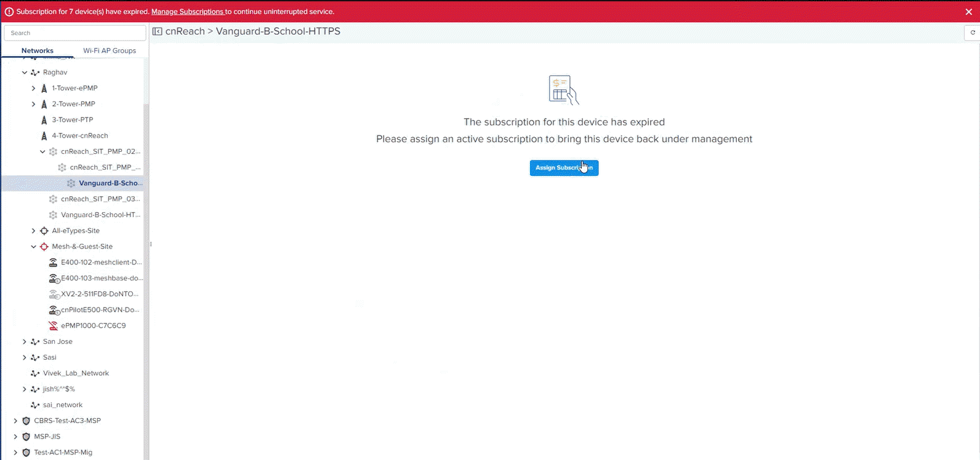Click the Search input field
Image resolution: width=980 pixels, height=460 pixels.
click(x=75, y=33)
